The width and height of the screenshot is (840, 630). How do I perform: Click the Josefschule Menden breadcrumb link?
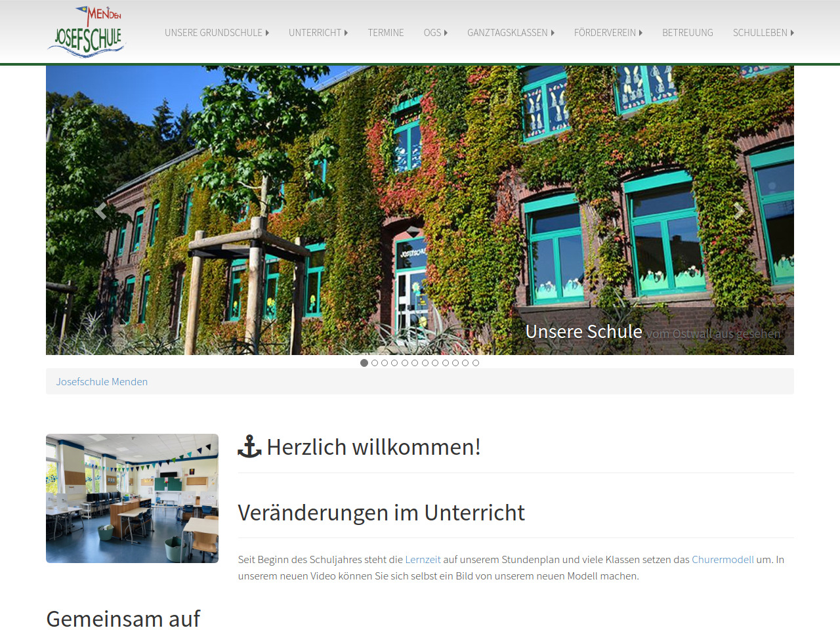102,382
